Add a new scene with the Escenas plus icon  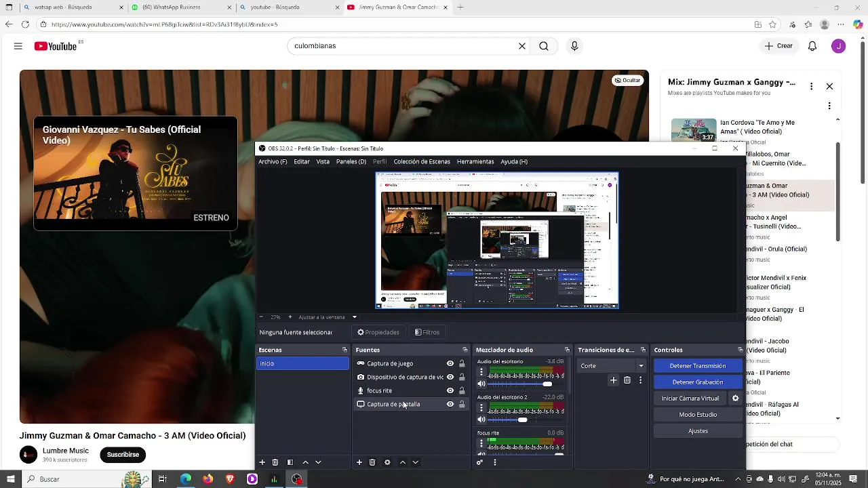pyautogui.click(x=262, y=462)
